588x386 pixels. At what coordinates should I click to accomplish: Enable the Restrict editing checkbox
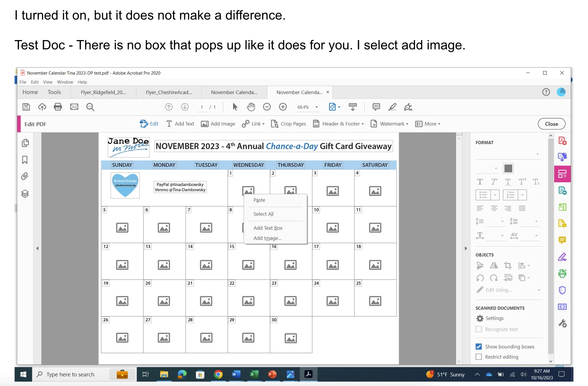(x=478, y=357)
